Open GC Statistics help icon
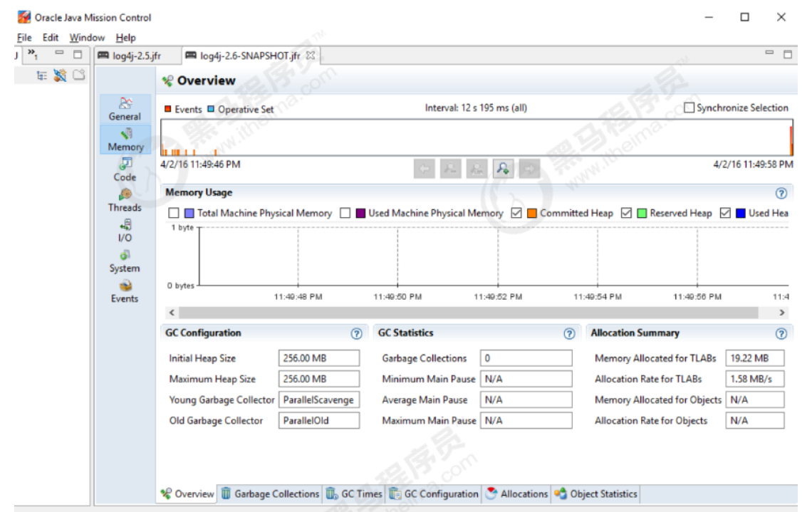 click(x=569, y=333)
